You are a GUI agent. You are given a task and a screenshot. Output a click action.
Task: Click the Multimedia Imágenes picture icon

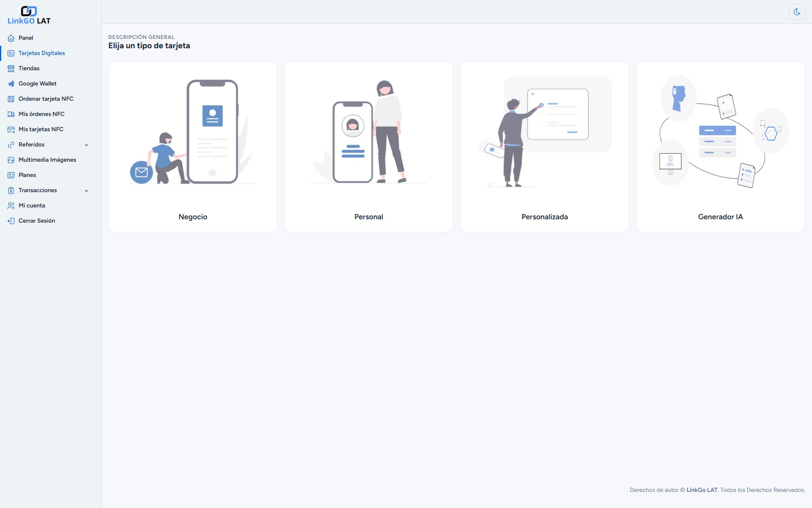coord(11,160)
